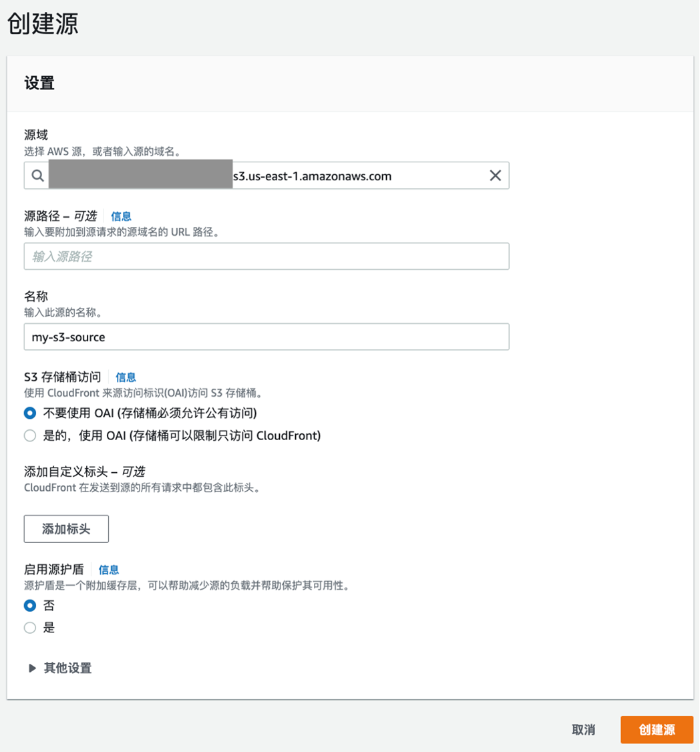Clear the origin domain with the X icon
Screen dimensions: 700x752
click(495, 175)
